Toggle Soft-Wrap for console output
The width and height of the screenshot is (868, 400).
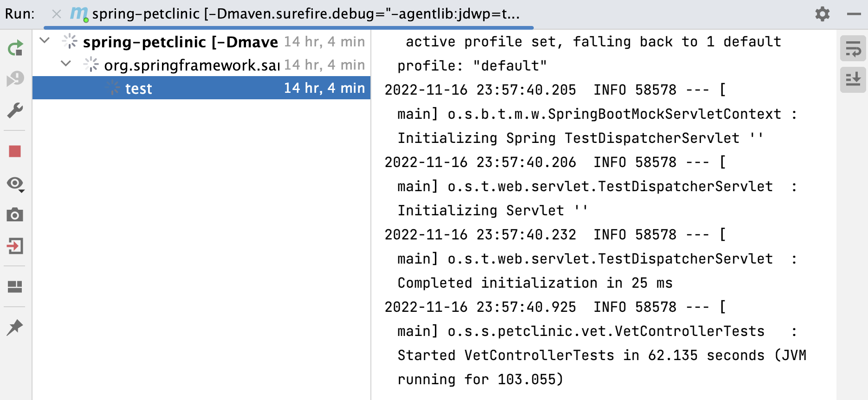point(853,48)
